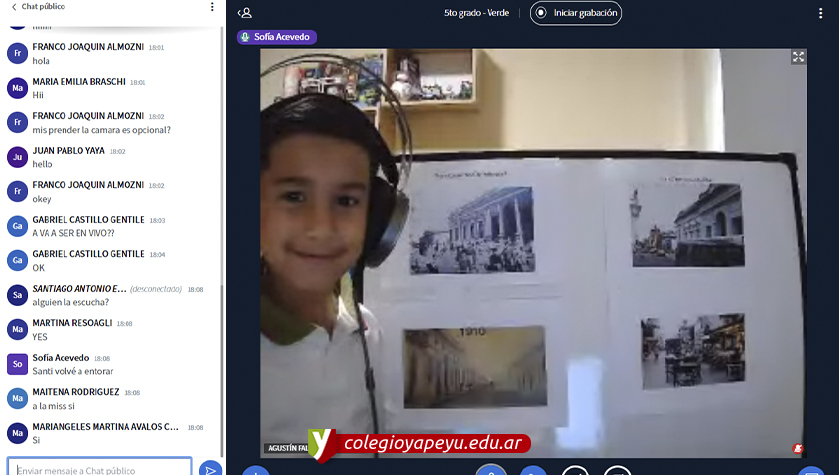
Task: Click Juan Pablo Yaya's avatar icon
Action: tap(16, 157)
